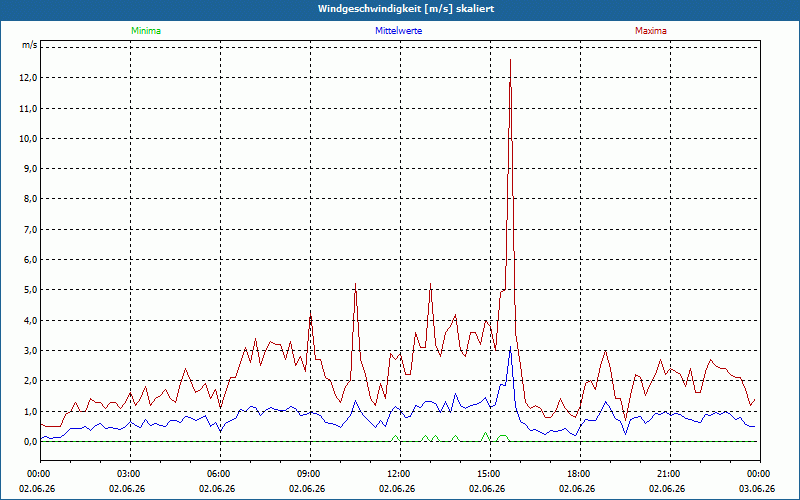Click the blue Mittelwerte peak near 3 m/s
This screenshot has height=500, width=800.
click(x=510, y=347)
